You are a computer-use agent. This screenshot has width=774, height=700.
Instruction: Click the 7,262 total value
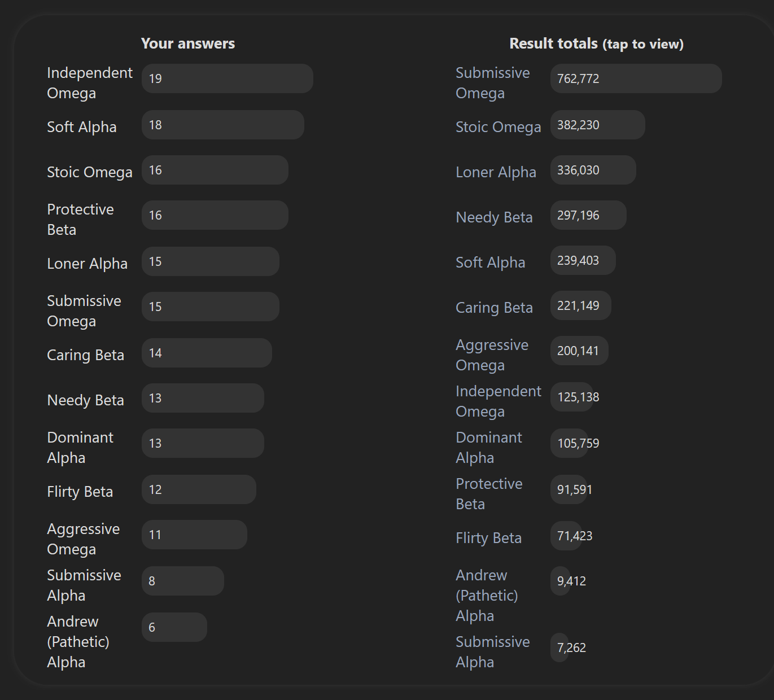tap(571, 648)
